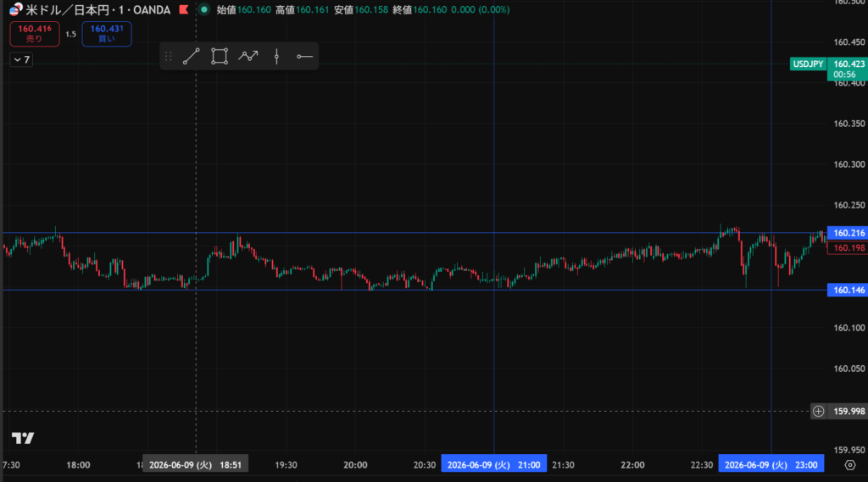Select the horizontal ray drawing tool
868x482 pixels.
point(304,57)
